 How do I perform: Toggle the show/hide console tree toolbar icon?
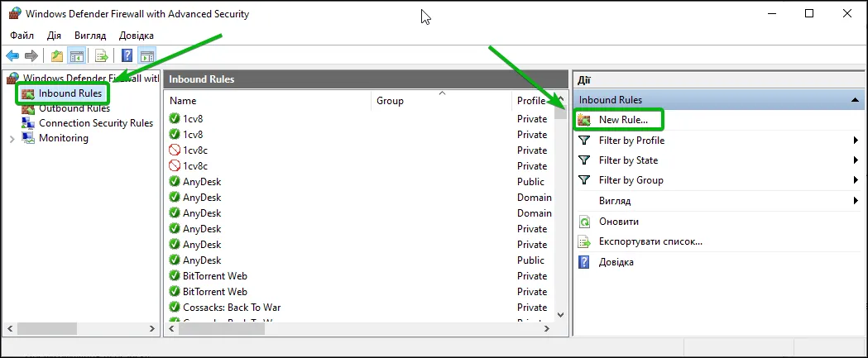click(76, 56)
